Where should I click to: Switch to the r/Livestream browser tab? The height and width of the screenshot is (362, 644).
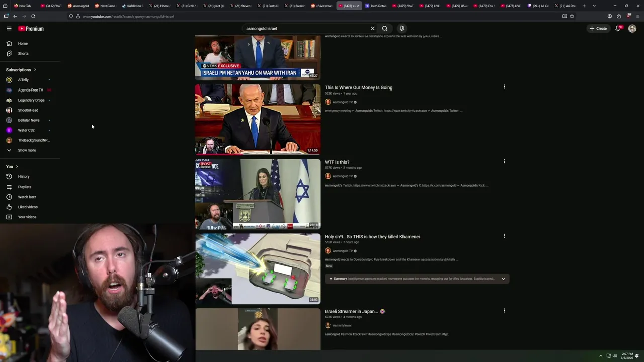pos(322,6)
